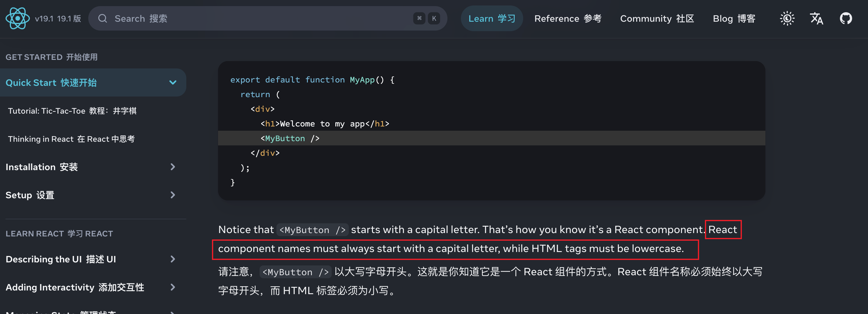Click the '<h1>Welcome to my app</h1>' line
The width and height of the screenshot is (868, 314).
pos(325,124)
